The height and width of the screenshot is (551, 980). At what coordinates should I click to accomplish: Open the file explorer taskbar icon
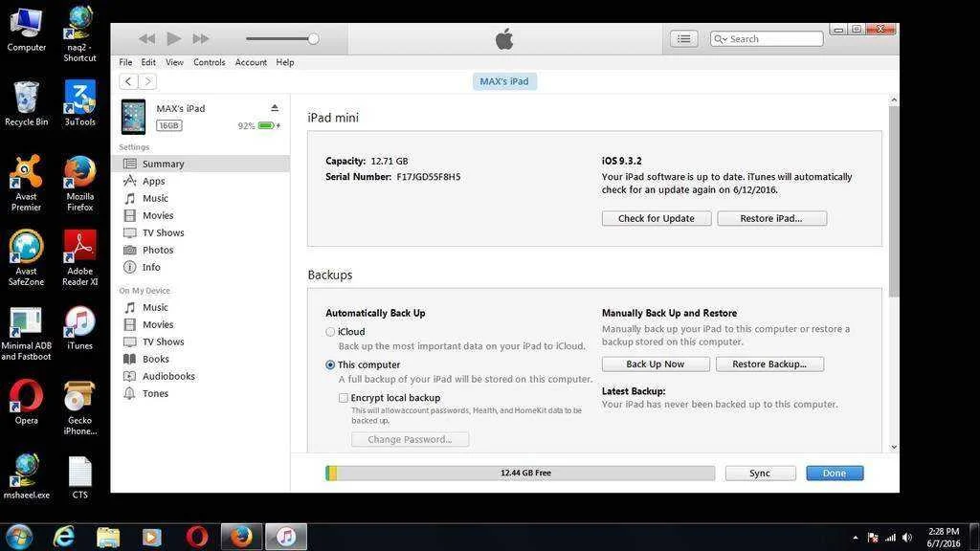[x=108, y=538]
